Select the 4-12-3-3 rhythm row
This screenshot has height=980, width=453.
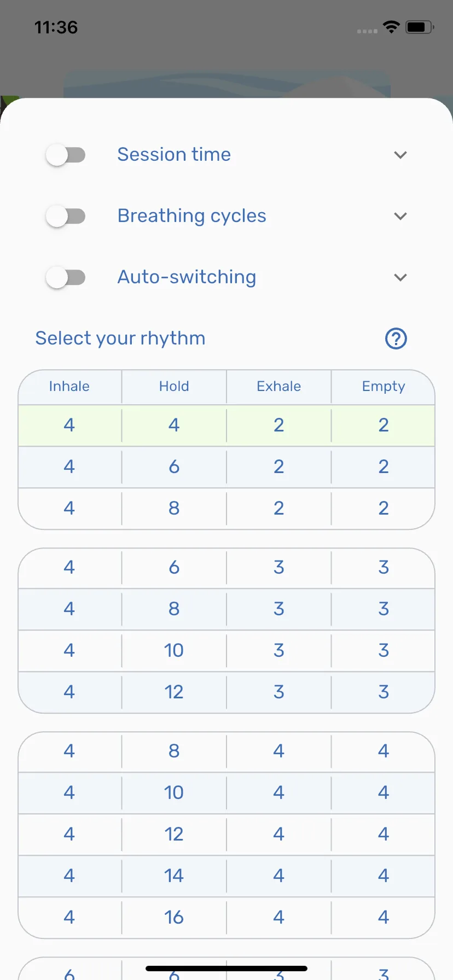click(226, 692)
